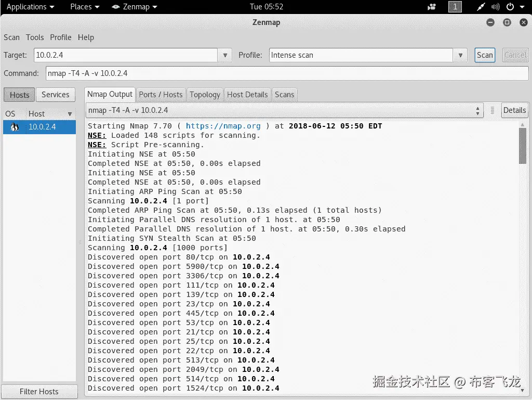Open the Profile menu
Image resolution: width=532 pixels, height=400 pixels.
click(61, 37)
